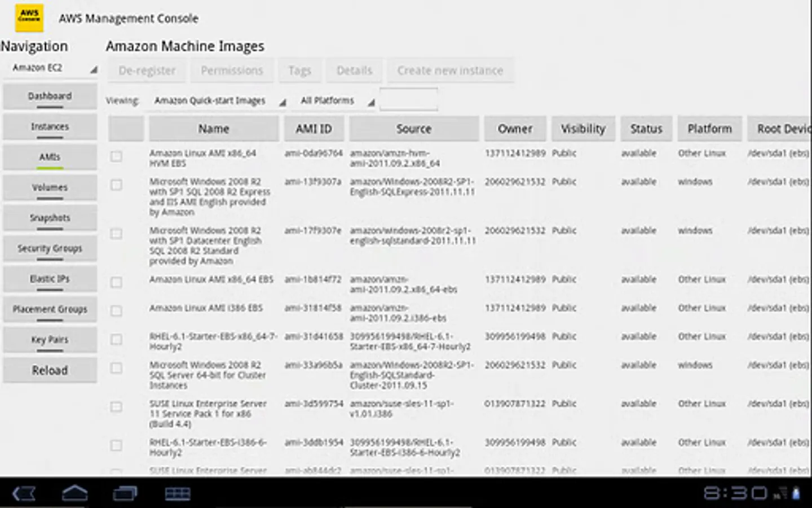Image resolution: width=812 pixels, height=508 pixels.
Task: Check the ami-13f9307a row checkbox
Action: pyautogui.click(x=116, y=185)
